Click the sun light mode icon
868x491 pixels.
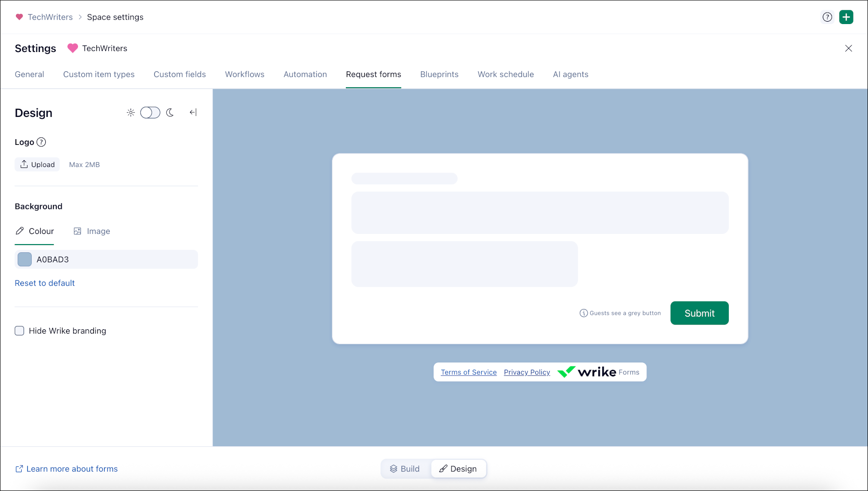(x=131, y=113)
